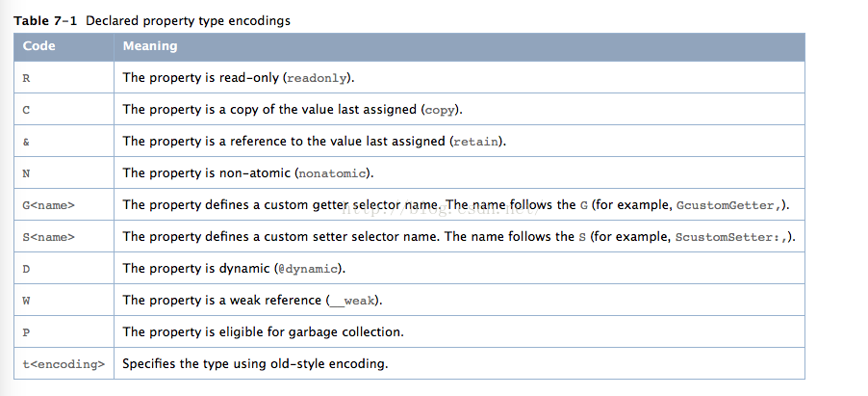Click the "Code" column header
The height and width of the screenshot is (396, 868).
pyautogui.click(x=39, y=46)
